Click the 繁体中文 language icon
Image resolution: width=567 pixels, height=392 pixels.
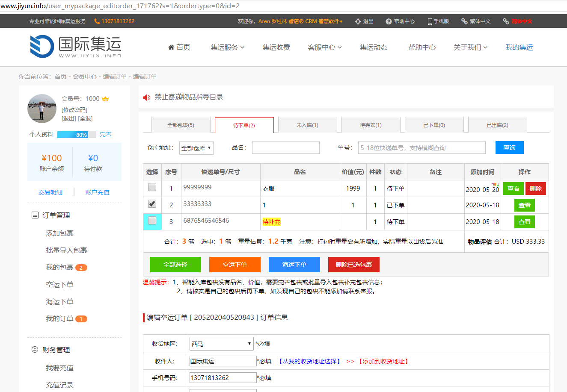tap(464, 21)
